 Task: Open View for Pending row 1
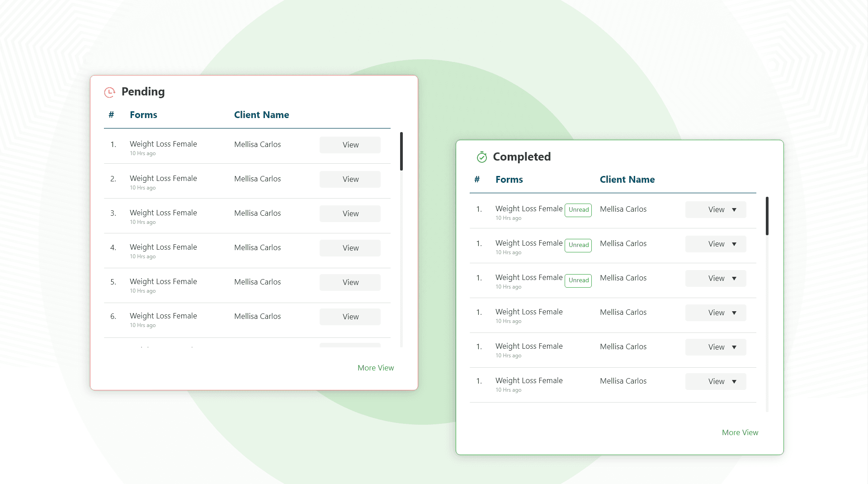point(350,145)
